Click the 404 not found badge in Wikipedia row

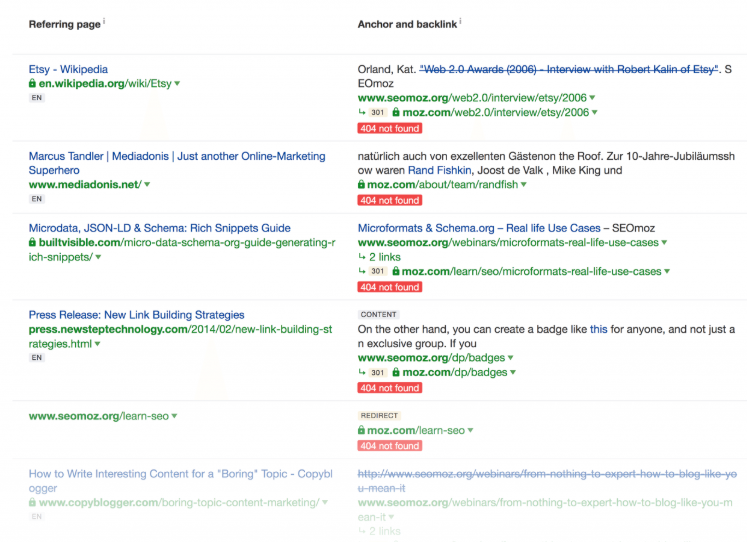tap(390, 128)
